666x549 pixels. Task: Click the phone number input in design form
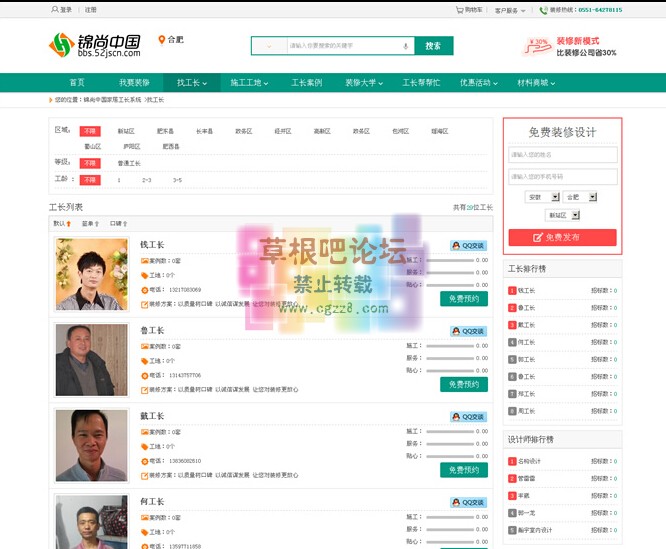[563, 177]
